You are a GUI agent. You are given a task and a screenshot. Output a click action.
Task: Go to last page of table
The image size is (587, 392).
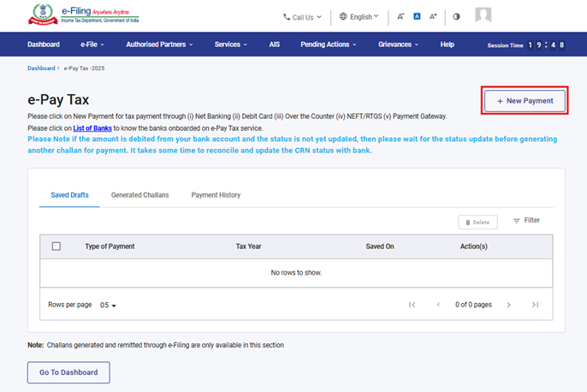(535, 305)
